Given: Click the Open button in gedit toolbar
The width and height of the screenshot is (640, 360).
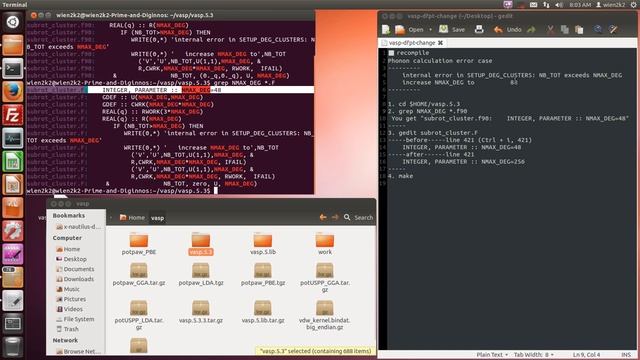Looking at the screenshot, I should click(x=410, y=30).
